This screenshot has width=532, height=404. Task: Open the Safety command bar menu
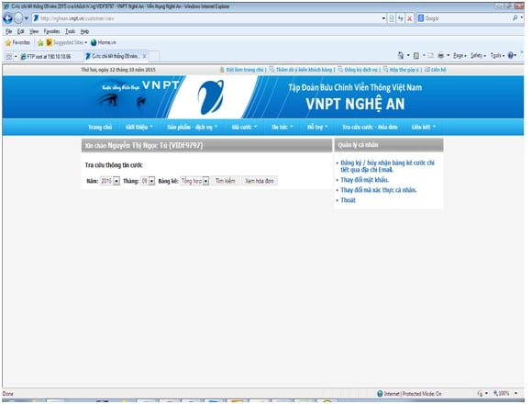478,55
